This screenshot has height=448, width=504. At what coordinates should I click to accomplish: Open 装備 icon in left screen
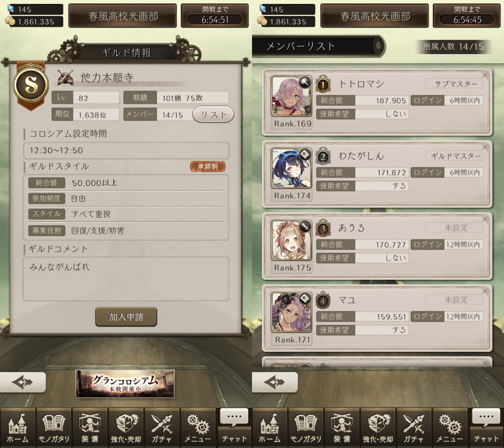click(x=90, y=428)
